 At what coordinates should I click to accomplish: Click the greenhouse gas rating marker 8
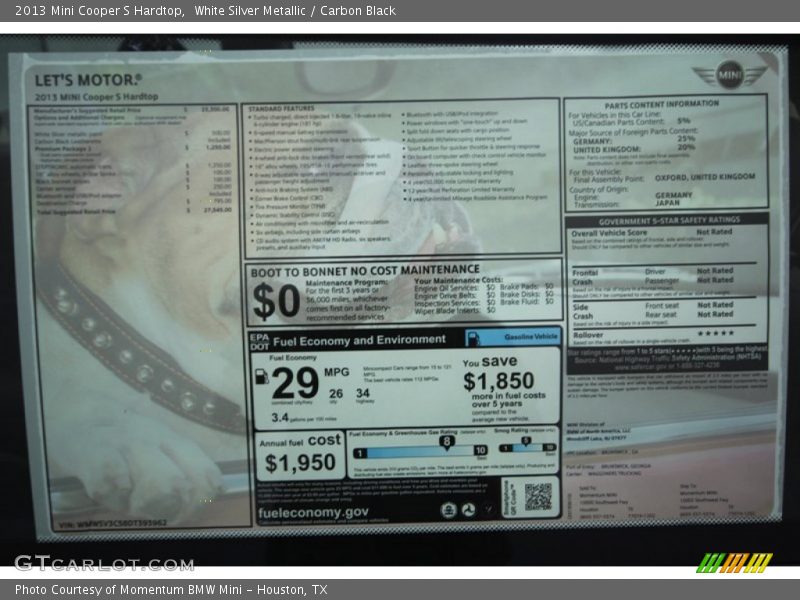click(447, 443)
